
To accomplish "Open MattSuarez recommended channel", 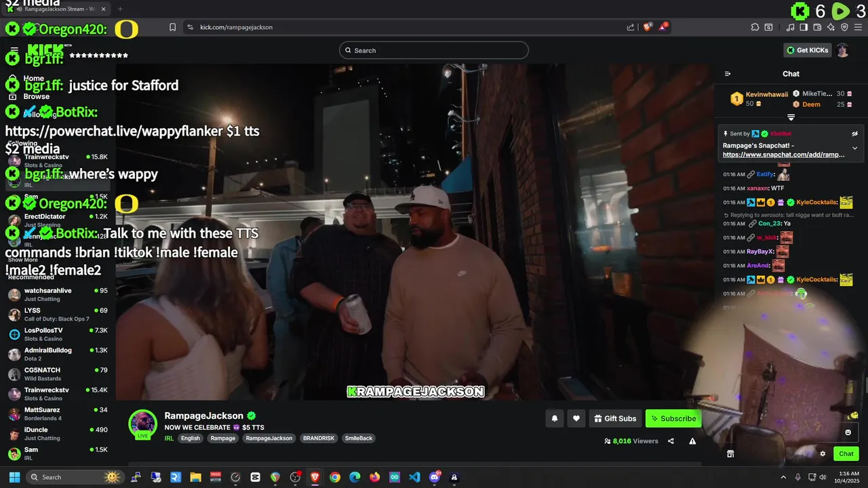I will point(58,413).
